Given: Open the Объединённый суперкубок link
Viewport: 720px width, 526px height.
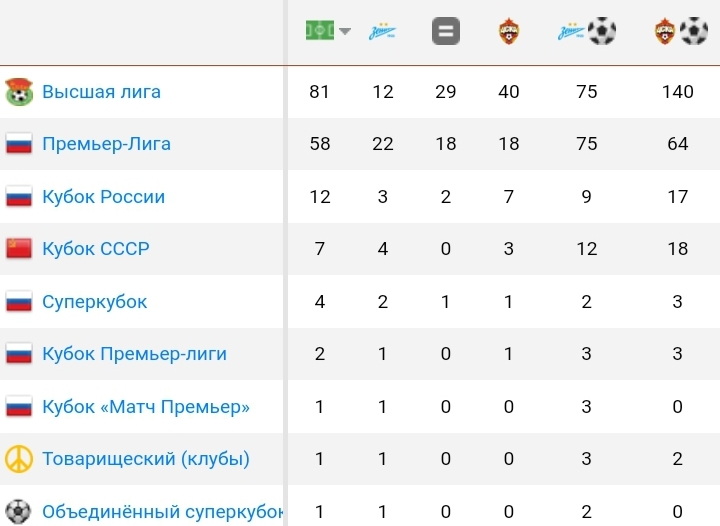Looking at the screenshot, I should pos(163,512).
